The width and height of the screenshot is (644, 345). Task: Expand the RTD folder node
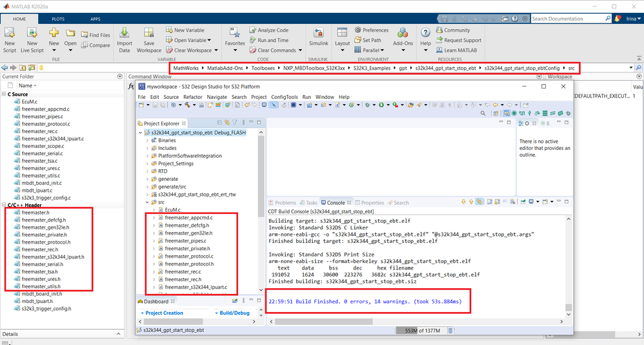tap(147, 171)
